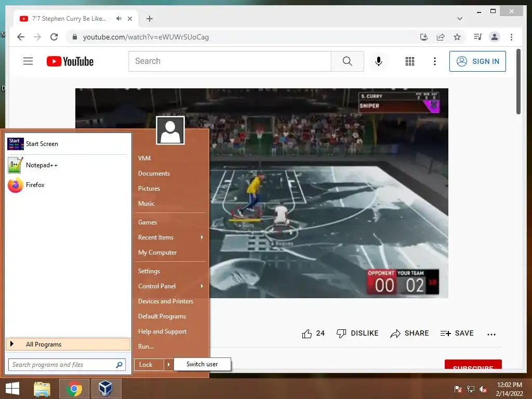The height and width of the screenshot is (399, 532).
Task: Open YouTube settings three-dot menu
Action: click(x=435, y=61)
